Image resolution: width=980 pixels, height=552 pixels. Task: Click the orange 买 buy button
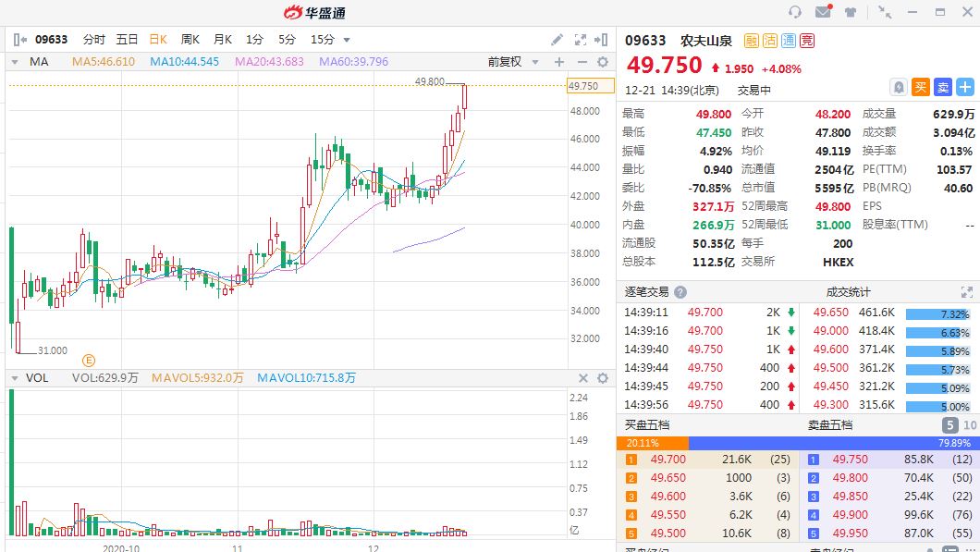click(x=921, y=87)
